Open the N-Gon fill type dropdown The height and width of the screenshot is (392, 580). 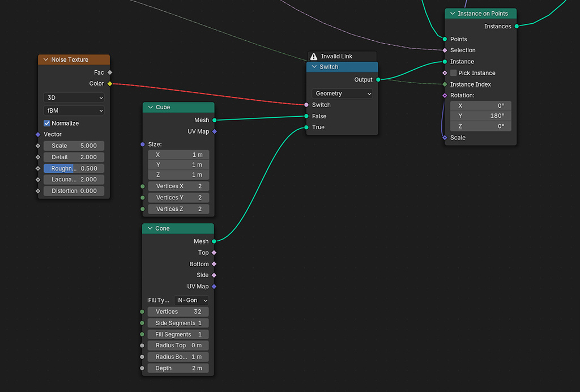[191, 300]
